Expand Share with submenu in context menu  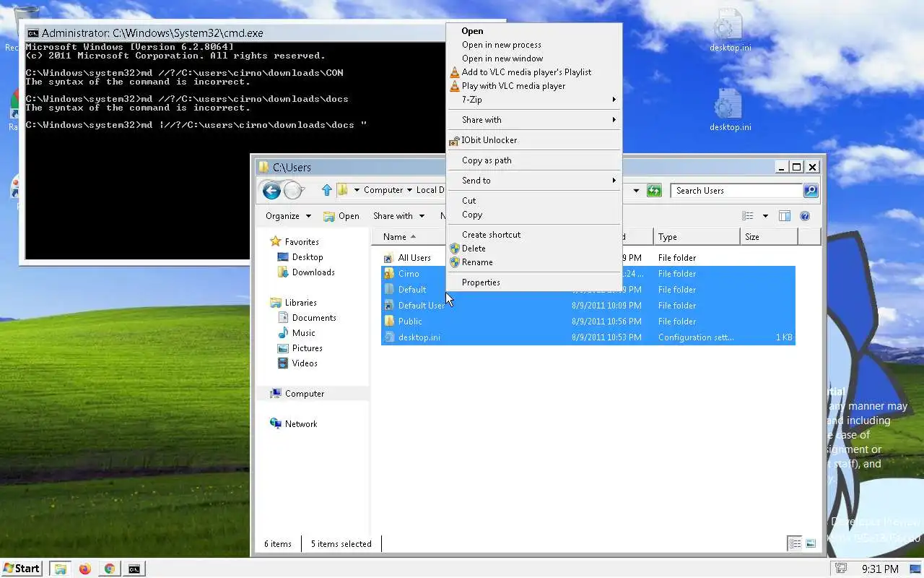pyautogui.click(x=534, y=120)
